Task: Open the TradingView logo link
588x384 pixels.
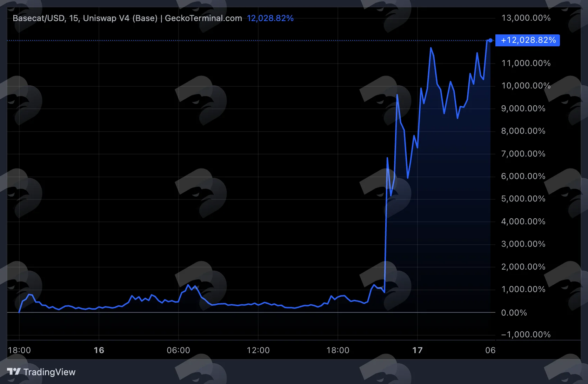Action: [41, 372]
